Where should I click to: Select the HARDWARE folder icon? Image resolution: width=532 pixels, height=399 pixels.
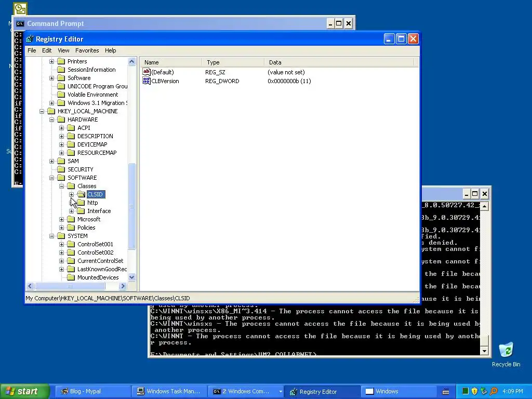click(x=61, y=119)
